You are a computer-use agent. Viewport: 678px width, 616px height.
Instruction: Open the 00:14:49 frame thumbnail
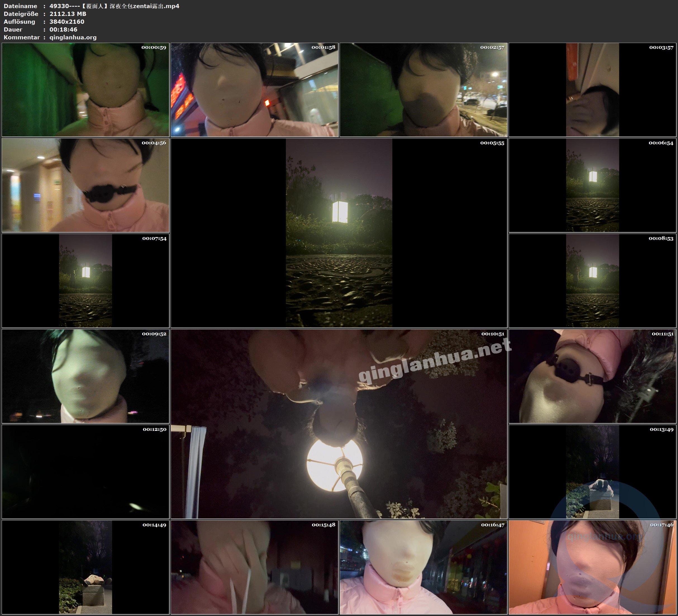click(85, 567)
